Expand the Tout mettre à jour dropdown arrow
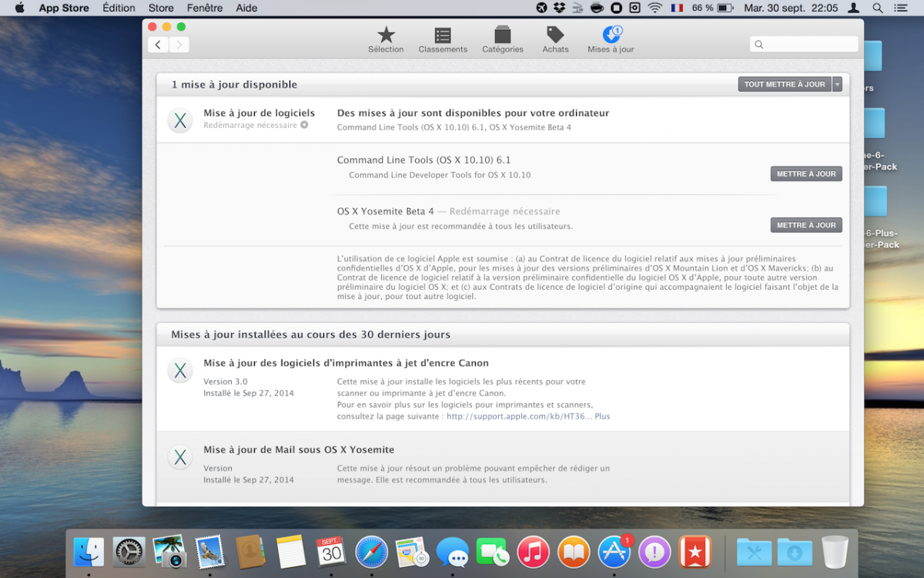924x578 pixels. (x=837, y=84)
